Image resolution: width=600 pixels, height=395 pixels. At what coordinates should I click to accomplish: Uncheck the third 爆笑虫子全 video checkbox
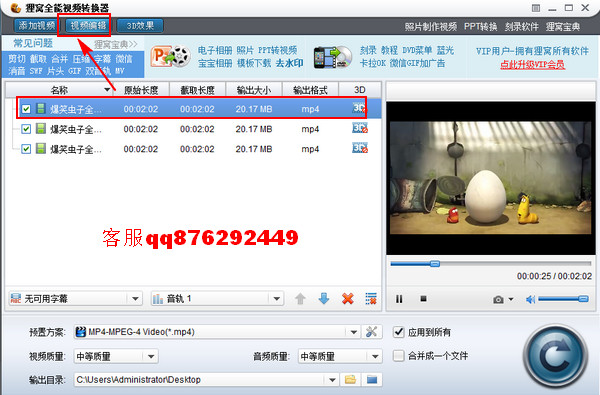coord(26,149)
